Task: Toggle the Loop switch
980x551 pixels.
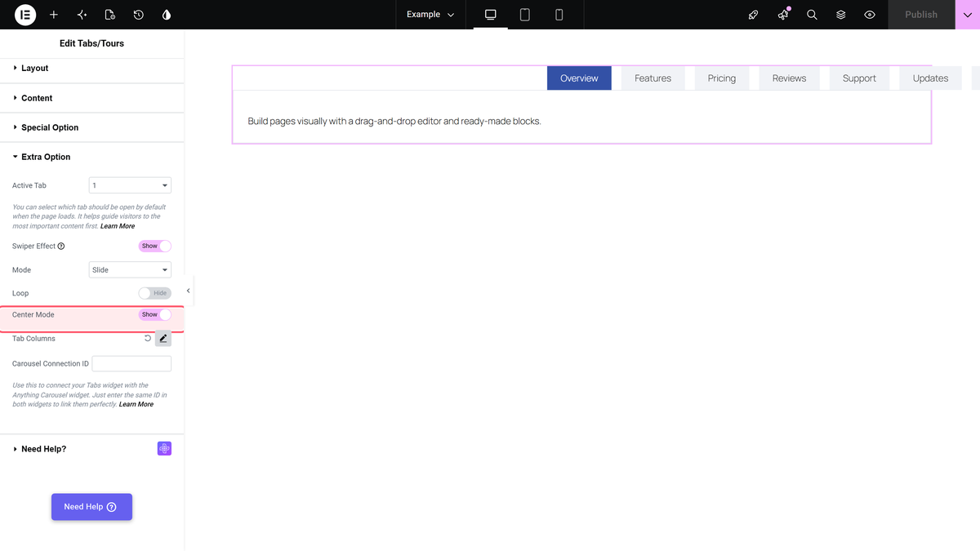Action: (x=155, y=293)
